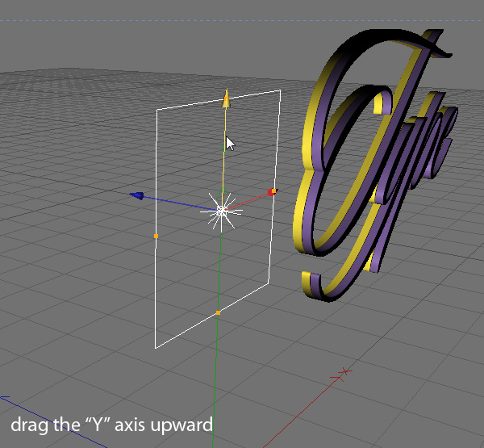This screenshot has height=448, width=484.
Task: Click the orange handle on plane's left edge
Action: tap(156, 236)
